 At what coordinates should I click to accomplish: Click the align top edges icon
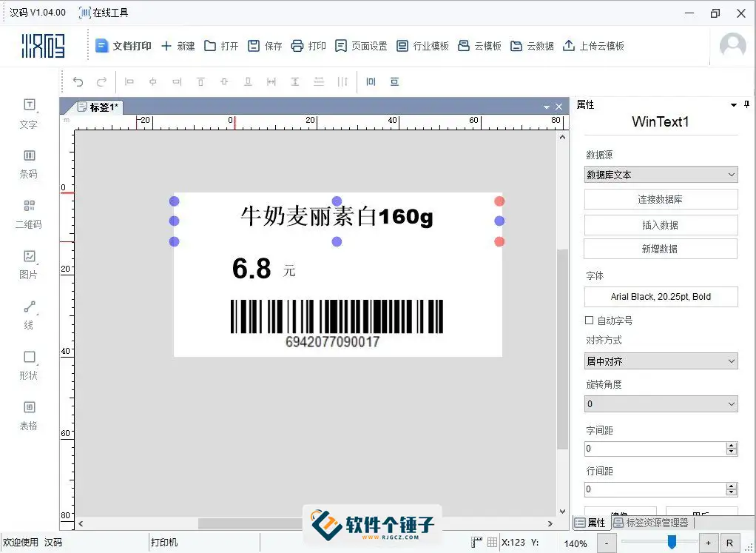(200, 81)
